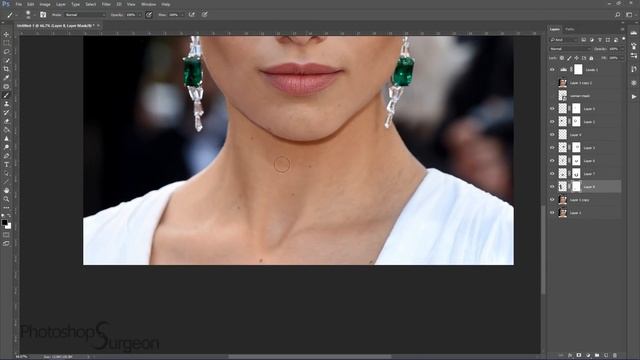Image resolution: width=640 pixels, height=360 pixels.
Task: Hide Layer 7 with its eye icon
Action: [x=552, y=174]
